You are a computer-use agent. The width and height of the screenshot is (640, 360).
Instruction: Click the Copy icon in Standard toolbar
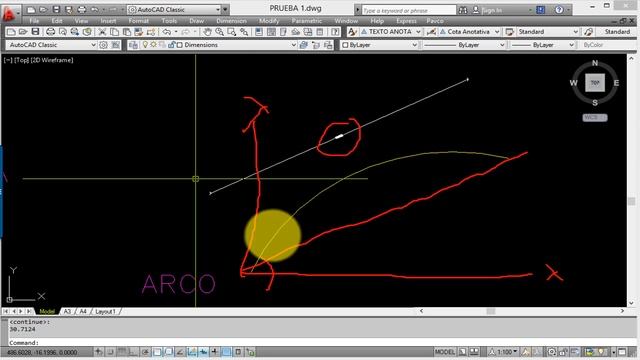(115, 31)
